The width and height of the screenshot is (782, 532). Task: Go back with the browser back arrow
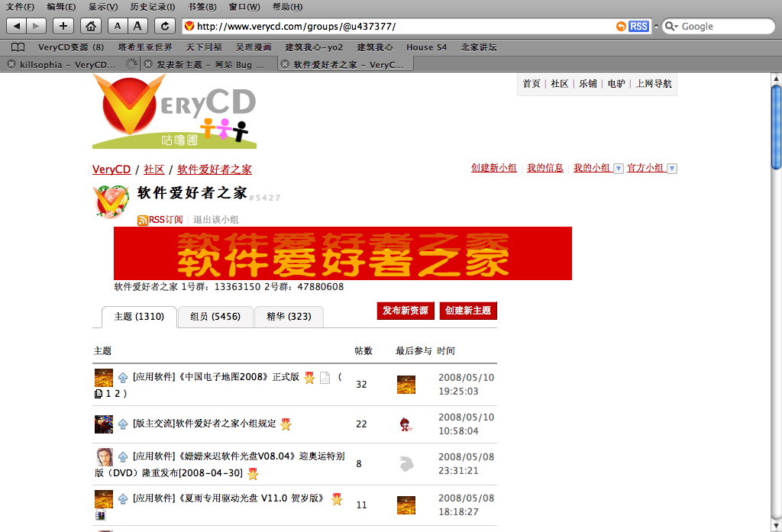(17, 26)
